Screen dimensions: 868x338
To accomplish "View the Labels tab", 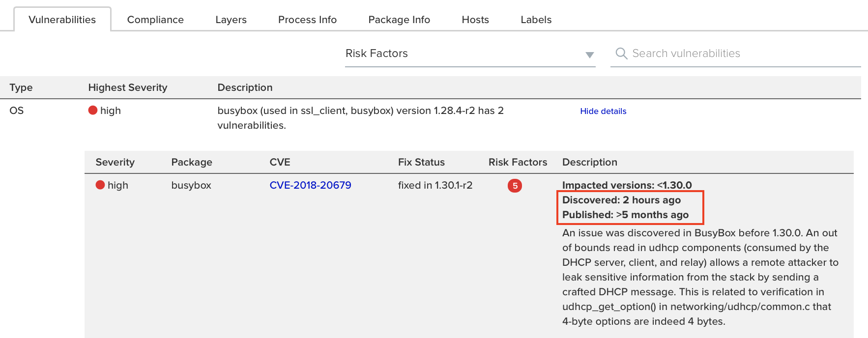I will pyautogui.click(x=536, y=20).
